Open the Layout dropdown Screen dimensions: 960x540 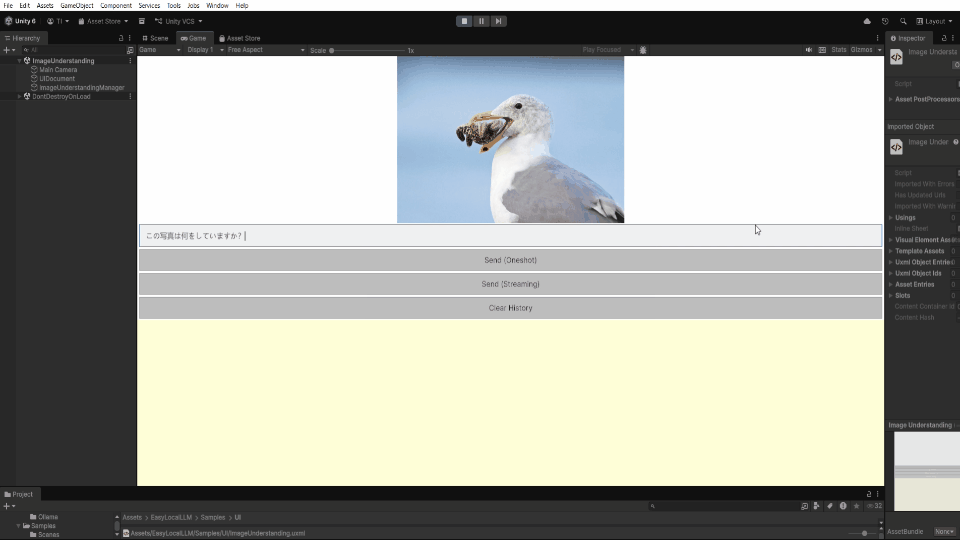coord(934,21)
